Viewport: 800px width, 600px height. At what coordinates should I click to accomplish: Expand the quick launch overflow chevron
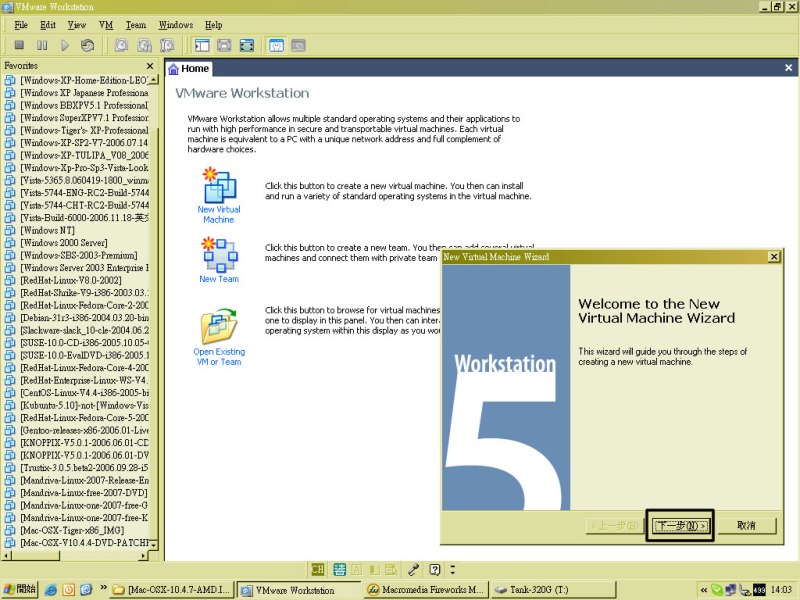[x=104, y=588]
